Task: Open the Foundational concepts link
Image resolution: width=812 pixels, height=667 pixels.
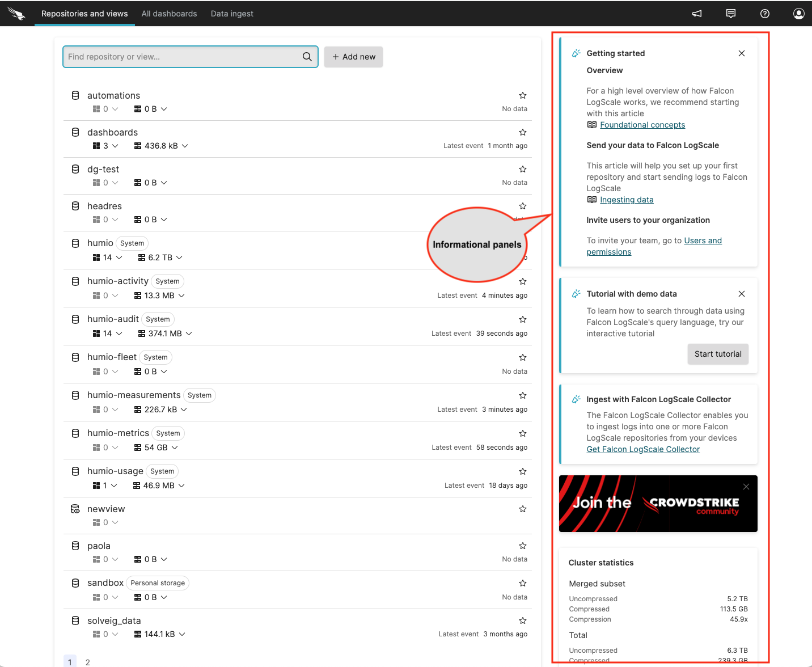Action: (x=642, y=125)
